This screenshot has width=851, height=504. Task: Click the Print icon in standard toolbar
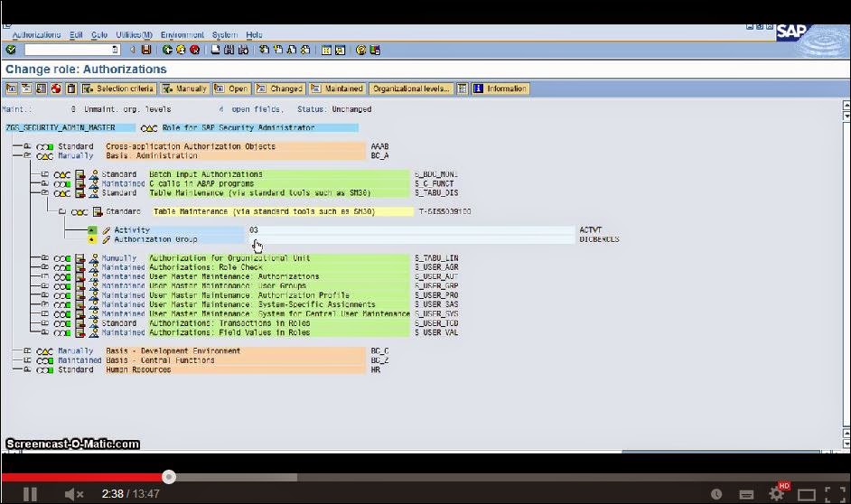coord(216,50)
